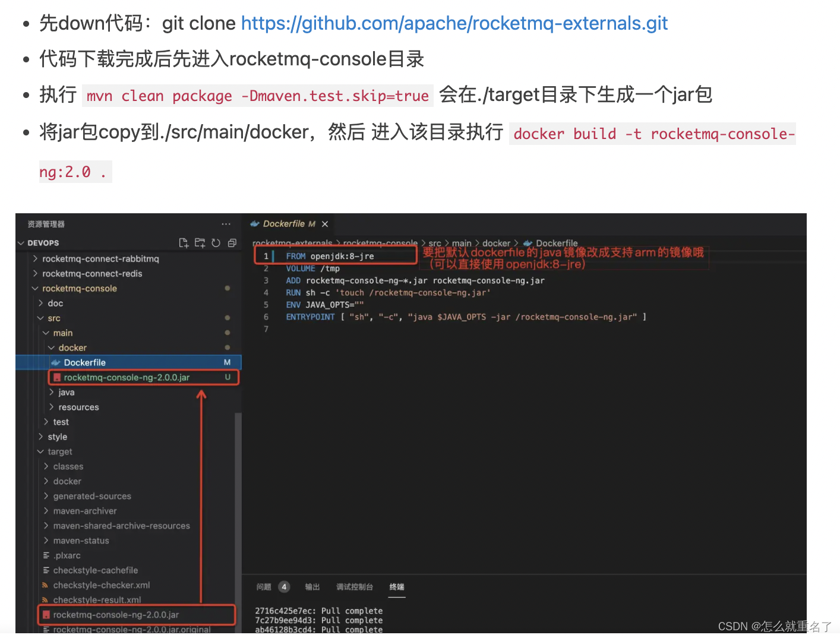Select the Dockerfile whale icon in file tree
This screenshot has width=840, height=638.
tap(56, 363)
